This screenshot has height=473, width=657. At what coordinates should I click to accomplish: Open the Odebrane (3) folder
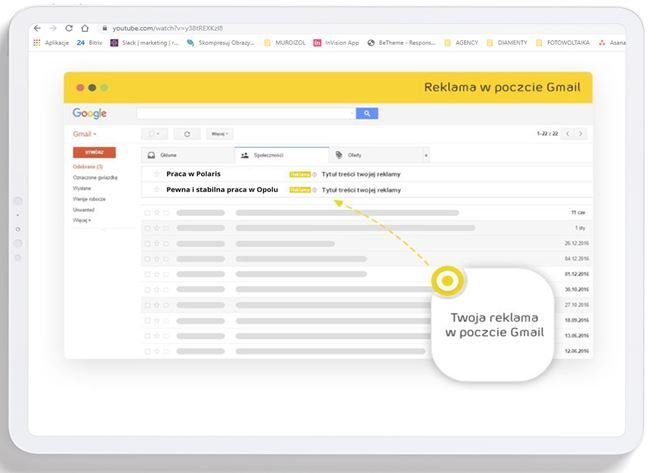[x=88, y=167]
